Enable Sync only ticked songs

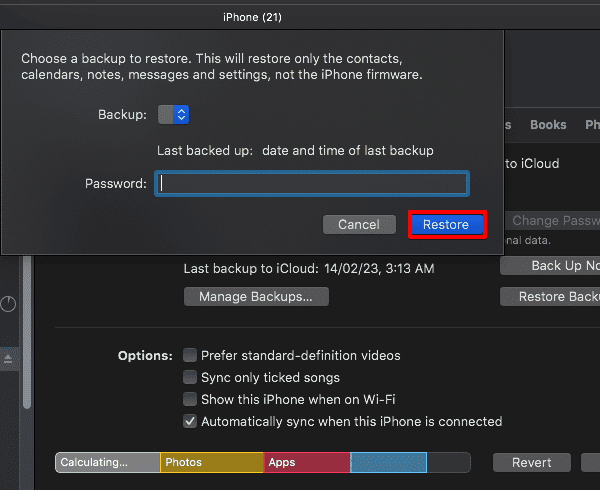tap(190, 378)
